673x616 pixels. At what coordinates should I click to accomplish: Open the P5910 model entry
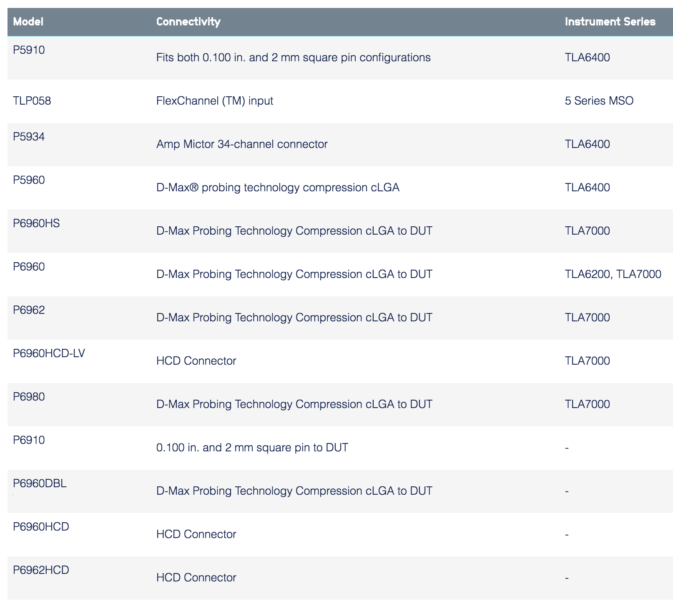pos(29,50)
